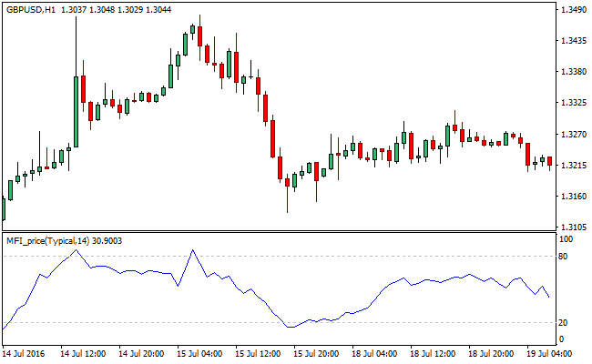Select the tall green candle near 14 Jul 12:00
This screenshot has width=592, height=364.
pyautogui.click(x=76, y=111)
